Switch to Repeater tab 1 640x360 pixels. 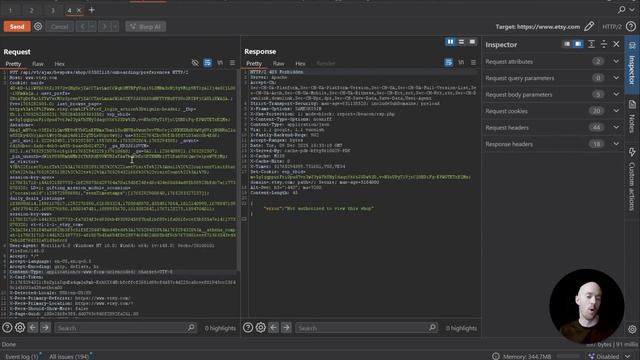[x=10, y=10]
